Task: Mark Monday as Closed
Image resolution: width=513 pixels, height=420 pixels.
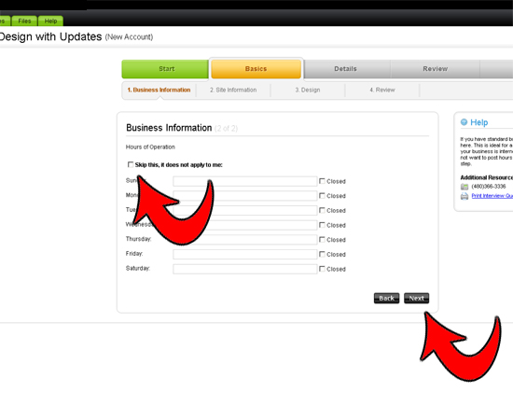Action: coord(322,195)
